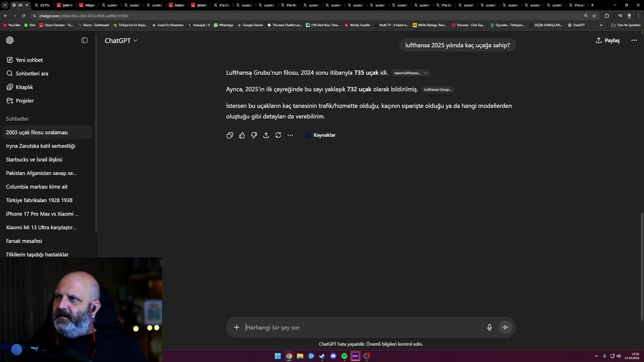Image resolution: width=644 pixels, height=362 pixels.
Task: Switch to the Aidatla browser tab
Action: click(177, 5)
